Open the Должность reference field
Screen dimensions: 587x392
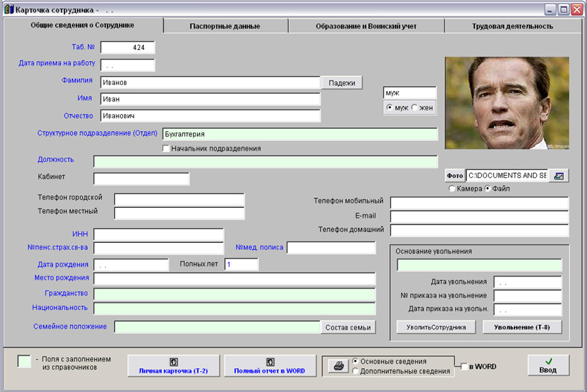[x=266, y=162]
